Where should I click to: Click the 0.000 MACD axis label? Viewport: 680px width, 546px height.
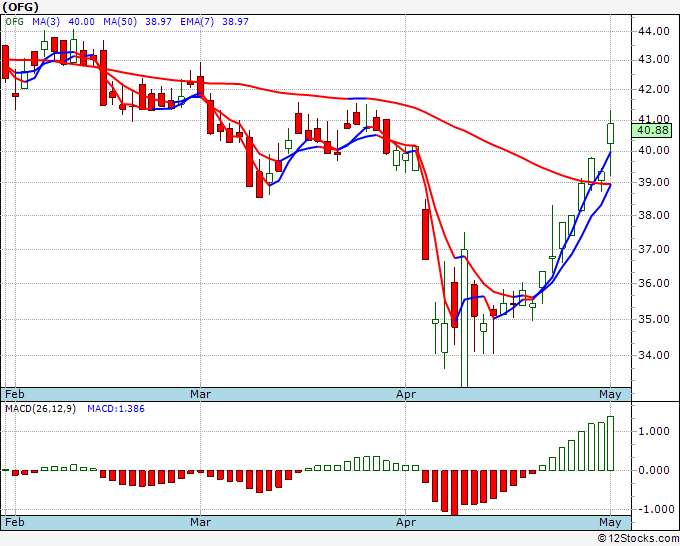click(x=653, y=470)
